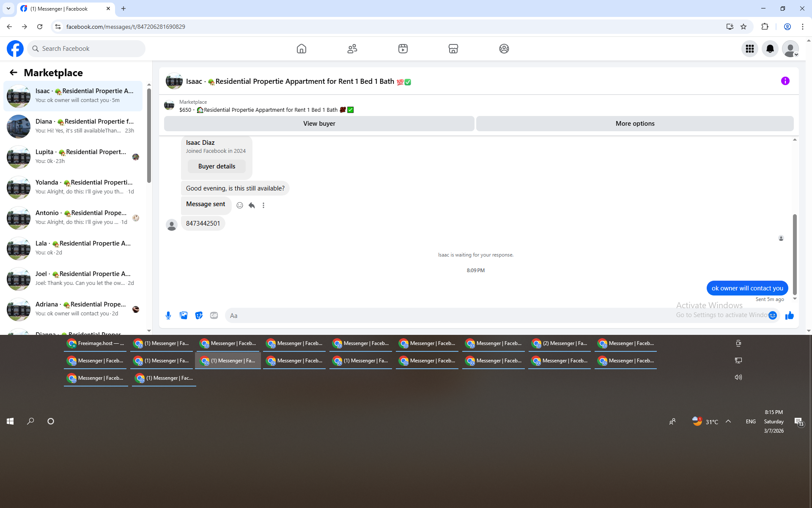Open Buyer details for Isaac Diaz
The height and width of the screenshot is (508, 812).
pyautogui.click(x=217, y=166)
